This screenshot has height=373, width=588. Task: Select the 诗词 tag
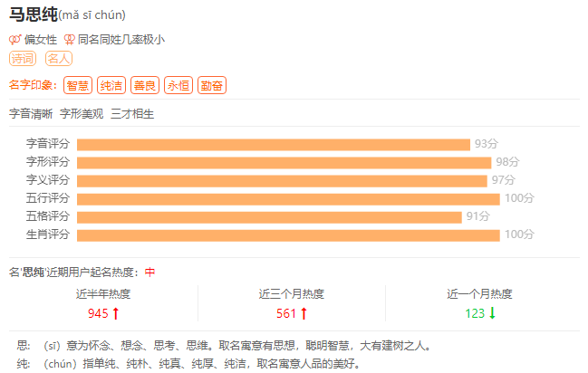tap(23, 59)
